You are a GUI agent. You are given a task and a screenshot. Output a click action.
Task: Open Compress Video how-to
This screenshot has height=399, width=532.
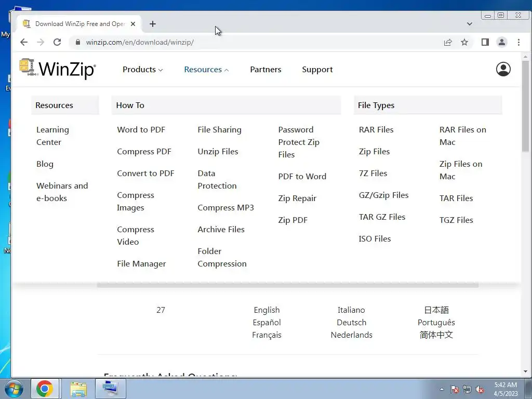click(x=136, y=235)
